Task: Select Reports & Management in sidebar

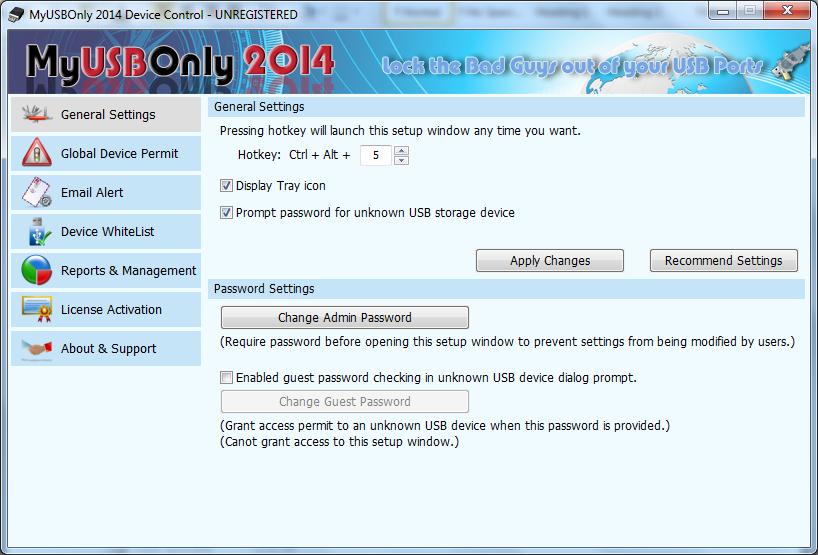Action: click(x=106, y=271)
